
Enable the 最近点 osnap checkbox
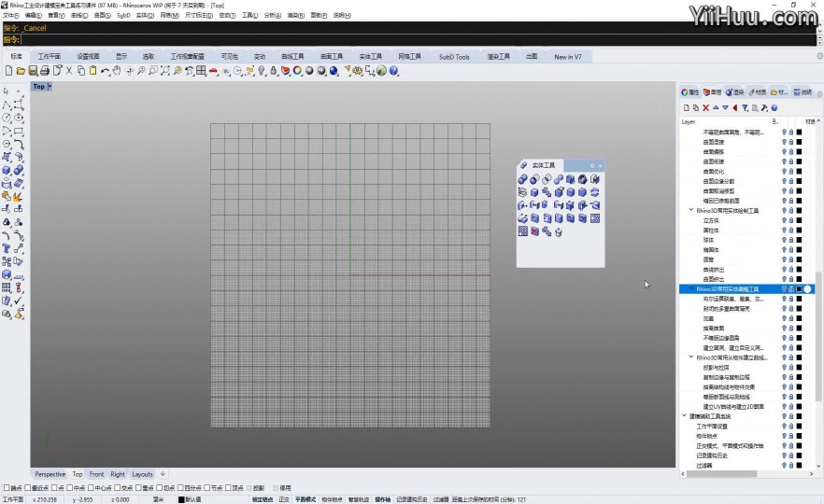coord(28,488)
